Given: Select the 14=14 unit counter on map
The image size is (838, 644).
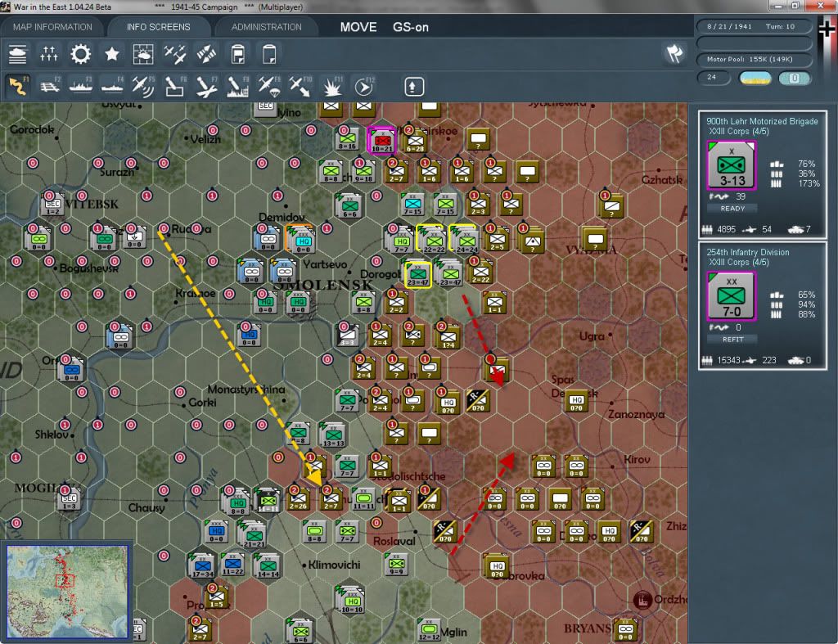Looking at the screenshot, I should point(268,566).
